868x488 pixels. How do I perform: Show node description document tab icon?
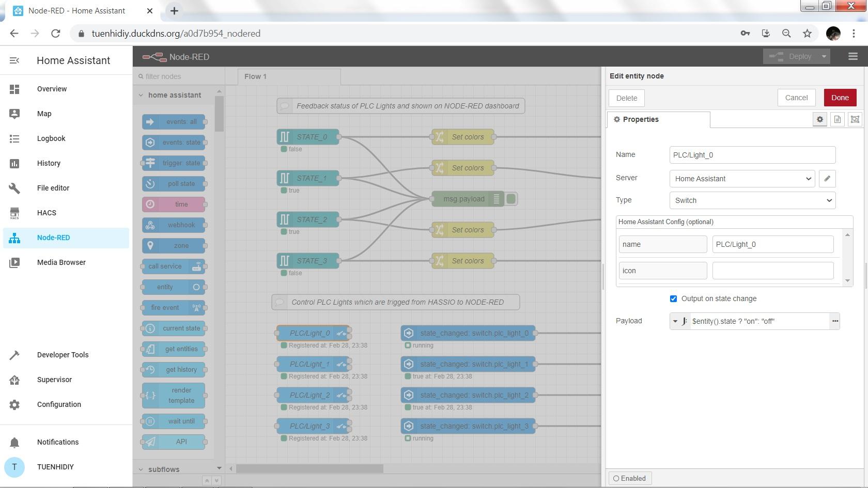[838, 119]
